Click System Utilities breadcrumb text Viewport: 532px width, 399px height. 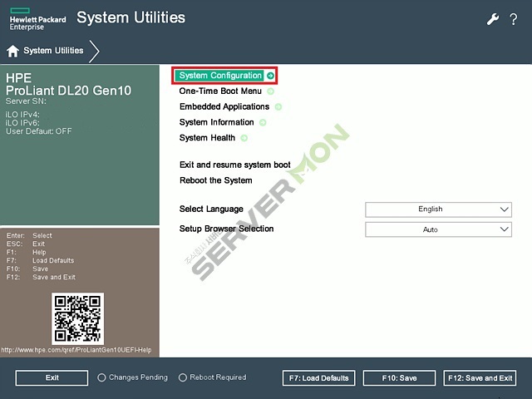(53, 51)
